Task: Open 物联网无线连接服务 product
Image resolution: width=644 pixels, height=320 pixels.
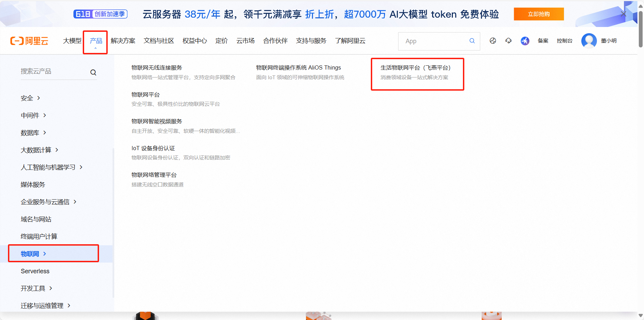Action: (x=157, y=68)
